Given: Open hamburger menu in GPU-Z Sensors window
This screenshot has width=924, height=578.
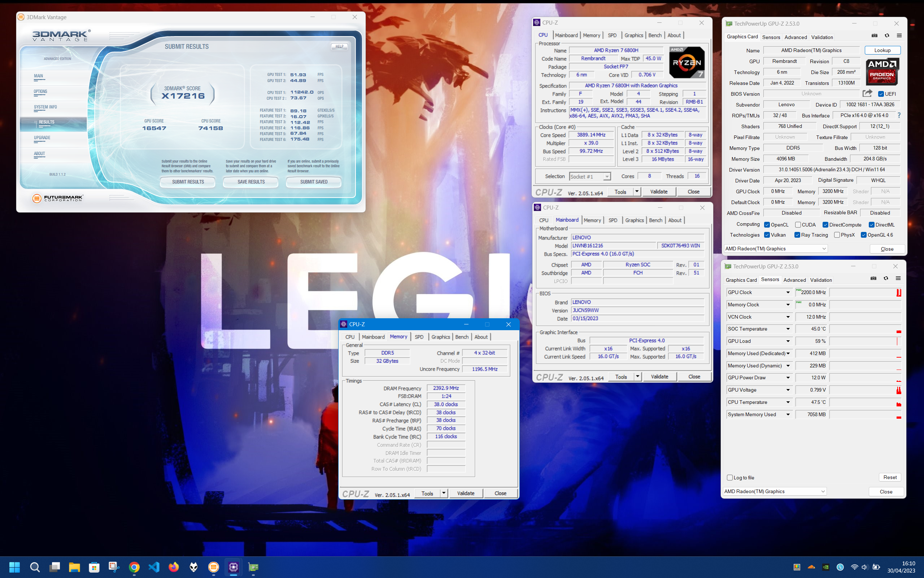Looking at the screenshot, I should click(898, 278).
